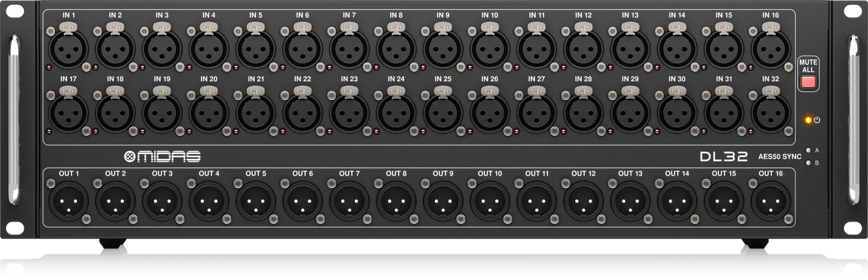
Task: Click the right rack handle
Action: point(853,120)
